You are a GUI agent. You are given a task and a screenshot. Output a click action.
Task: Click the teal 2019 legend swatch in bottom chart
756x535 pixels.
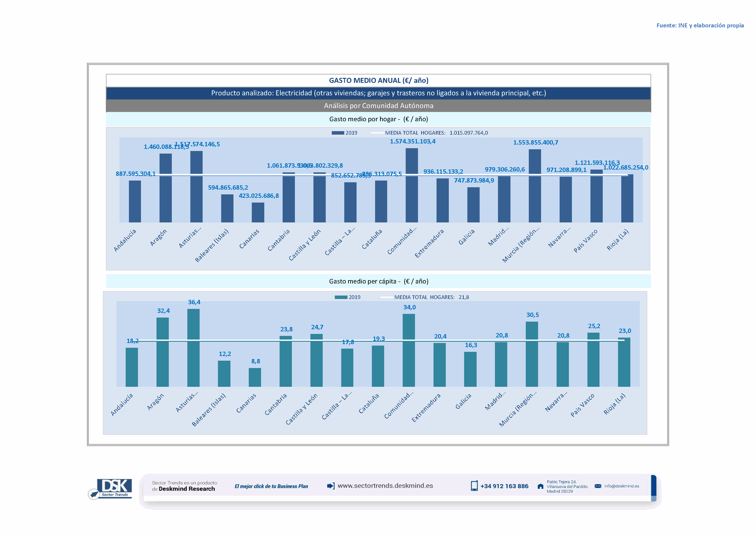[x=341, y=297]
